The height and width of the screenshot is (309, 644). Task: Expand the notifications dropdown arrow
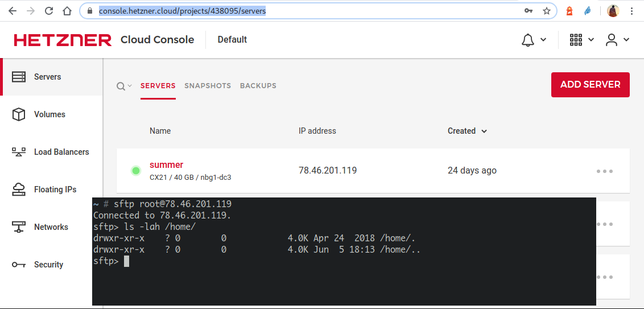coord(543,40)
